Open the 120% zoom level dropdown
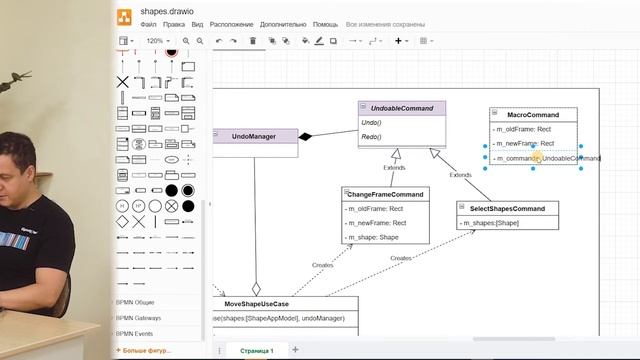640x360 pixels. [x=158, y=41]
